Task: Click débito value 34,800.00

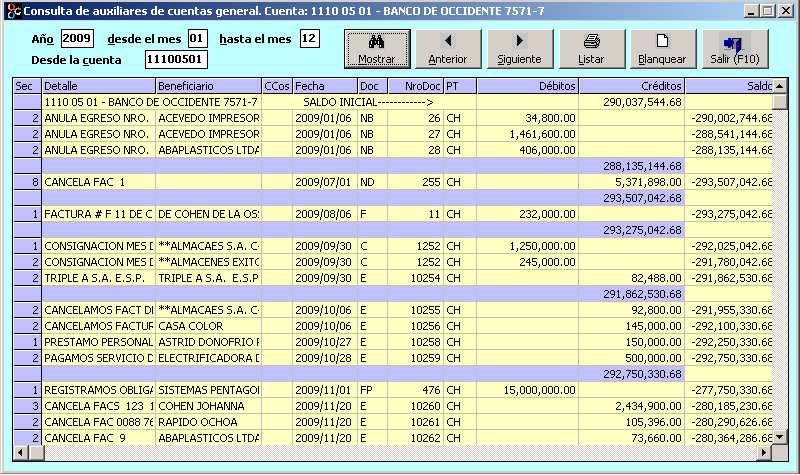Action: (x=551, y=118)
